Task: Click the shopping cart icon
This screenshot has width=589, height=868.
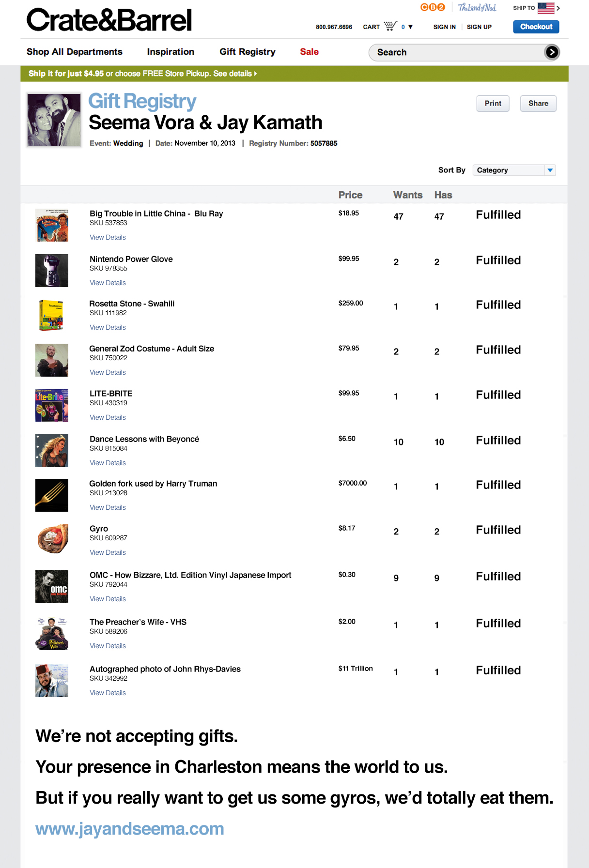Action: pos(390,26)
